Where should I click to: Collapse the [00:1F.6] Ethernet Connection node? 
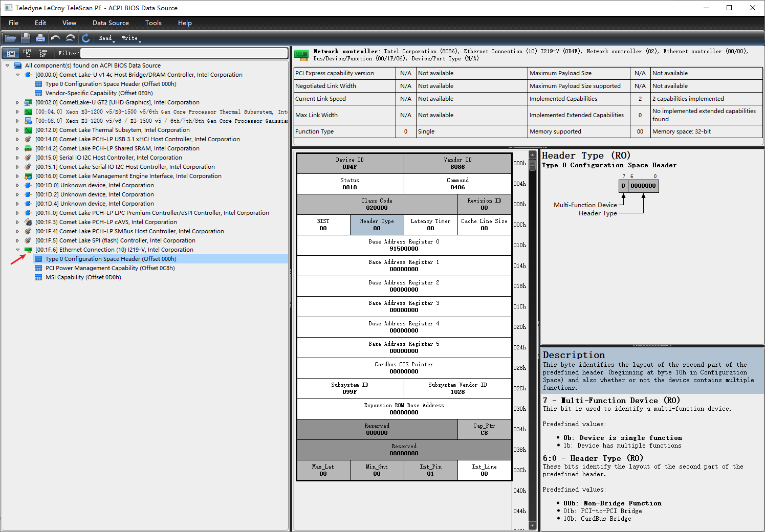click(x=18, y=250)
